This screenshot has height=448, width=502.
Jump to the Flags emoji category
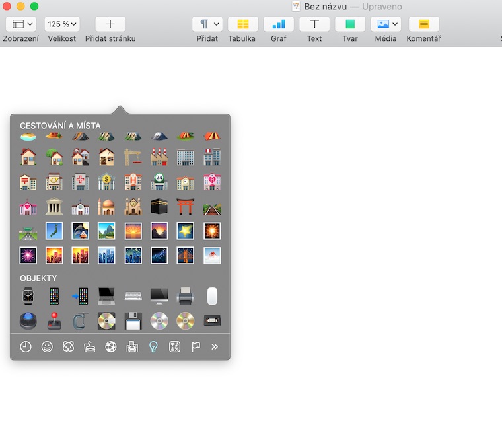pyautogui.click(x=196, y=347)
